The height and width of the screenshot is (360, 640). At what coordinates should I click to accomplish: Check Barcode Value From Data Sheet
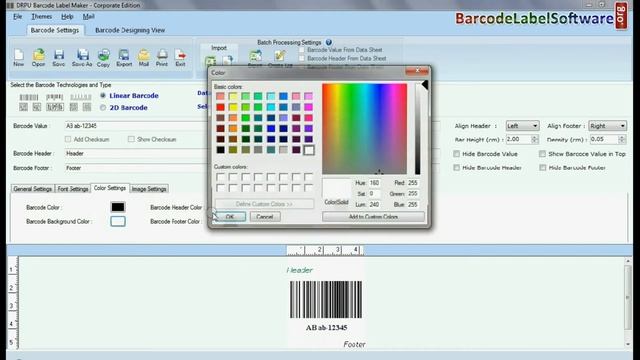pyautogui.click(x=302, y=50)
